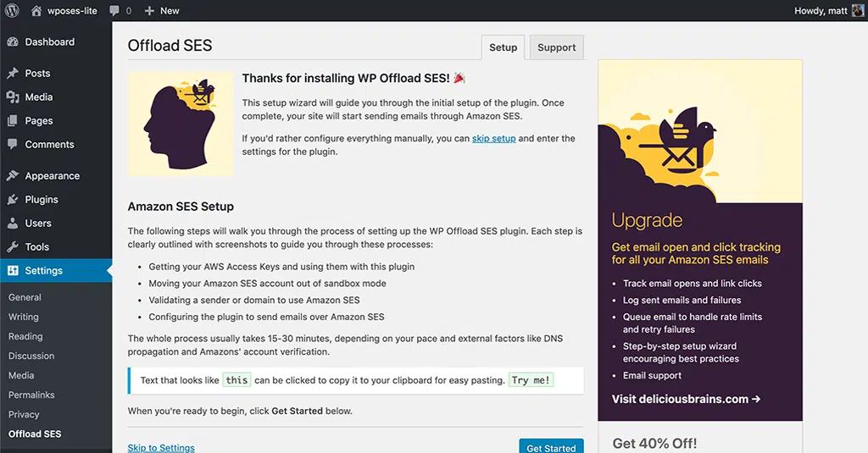Screen dimensions: 868x453
Task: Click the Comments speech bubble sidebar icon
Action: point(13,144)
